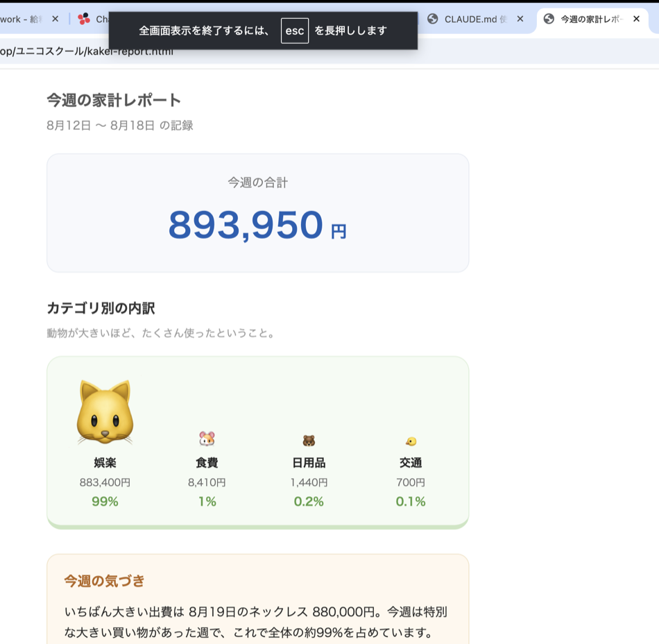This screenshot has height=644, width=659.
Task: Open the Ch tab with clover icon
Action: tap(92, 19)
